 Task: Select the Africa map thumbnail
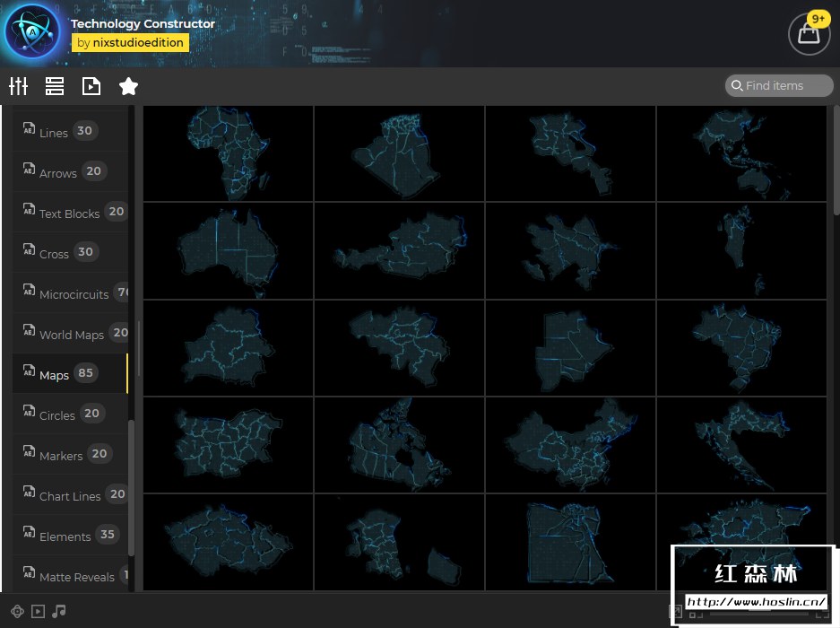229,153
